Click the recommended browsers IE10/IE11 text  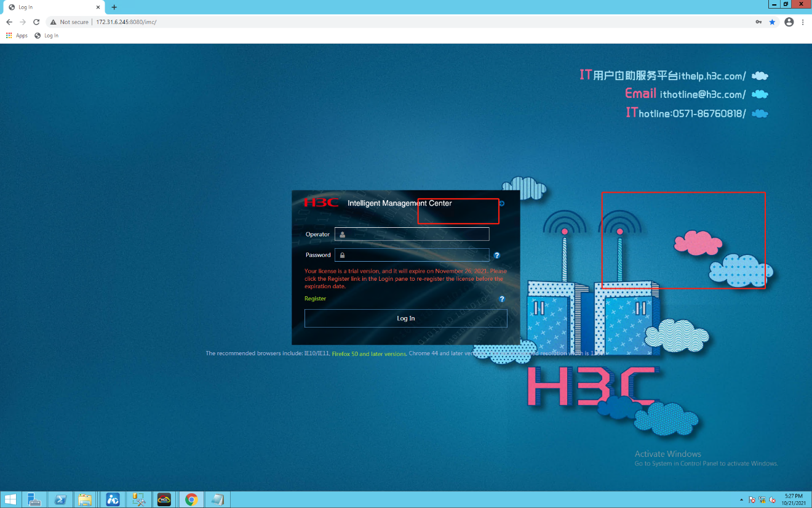[268, 354]
